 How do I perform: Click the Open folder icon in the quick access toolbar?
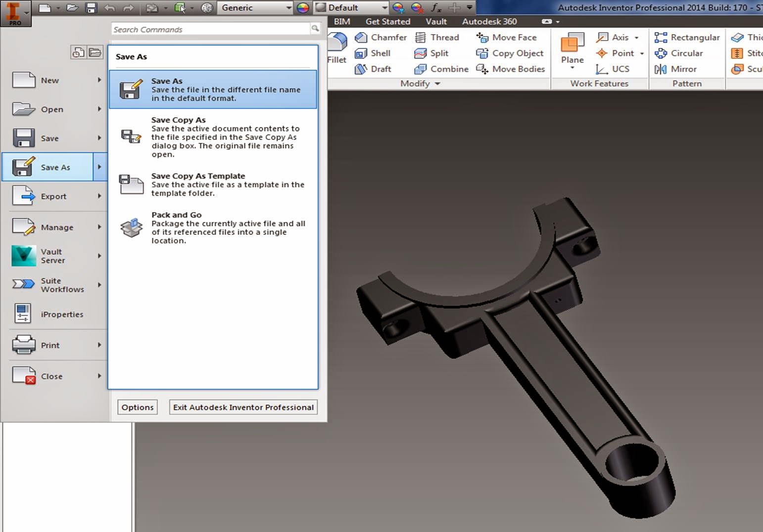click(72, 7)
